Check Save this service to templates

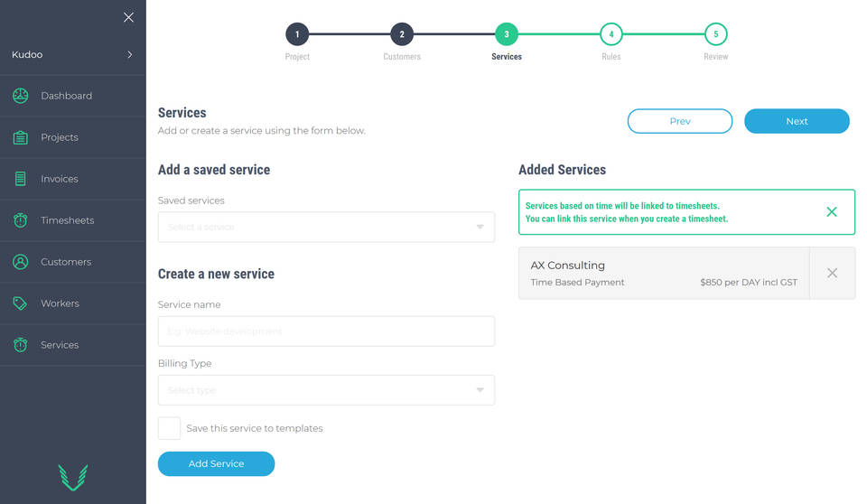(169, 428)
